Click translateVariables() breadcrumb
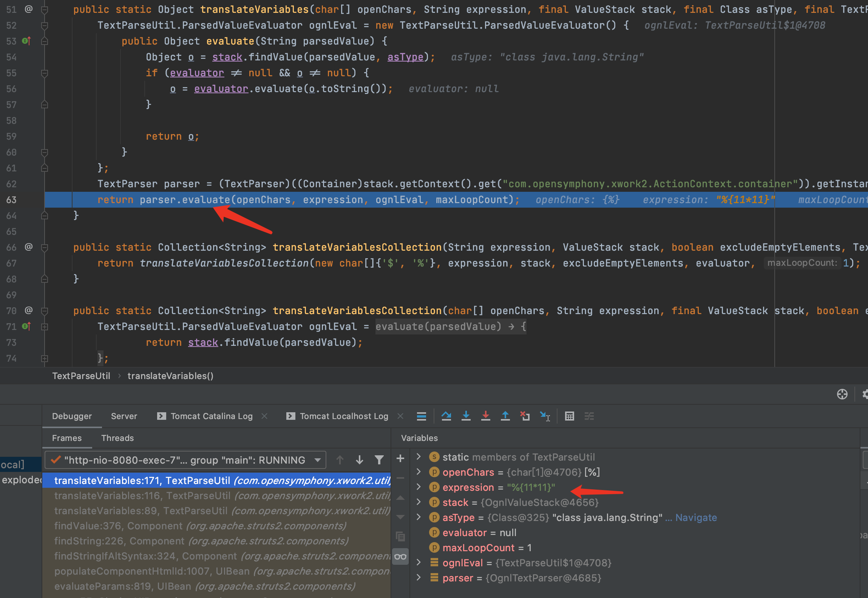Screen dimensions: 868x598 coord(170,376)
